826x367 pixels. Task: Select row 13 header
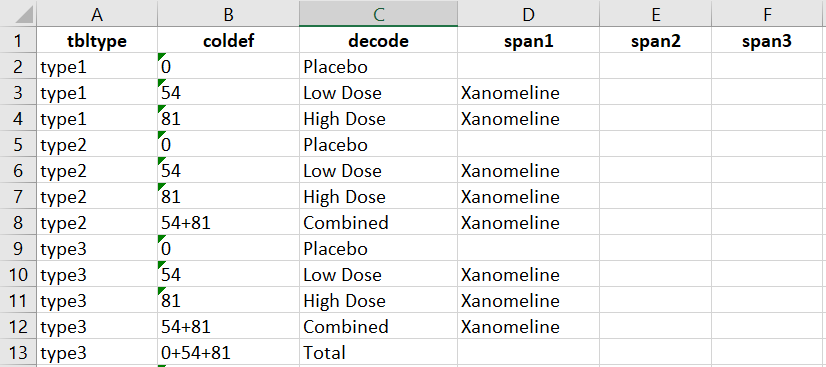pyautogui.click(x=18, y=352)
